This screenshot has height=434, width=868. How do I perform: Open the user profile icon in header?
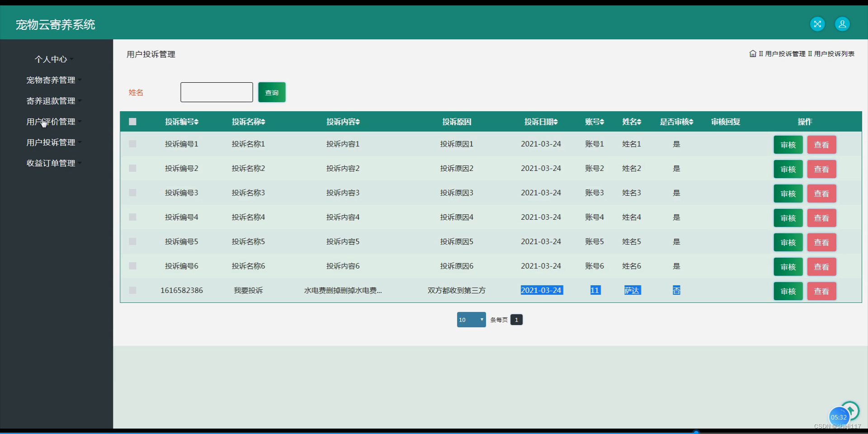(x=842, y=24)
